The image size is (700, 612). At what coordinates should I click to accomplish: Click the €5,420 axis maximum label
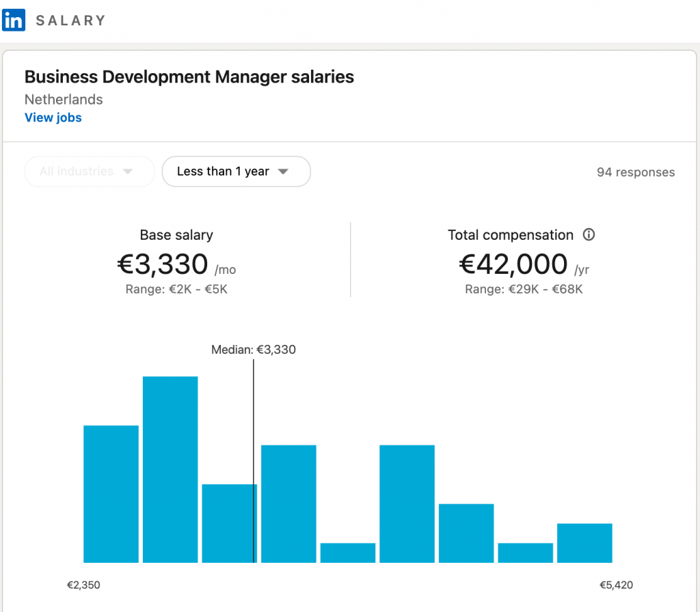(x=616, y=585)
